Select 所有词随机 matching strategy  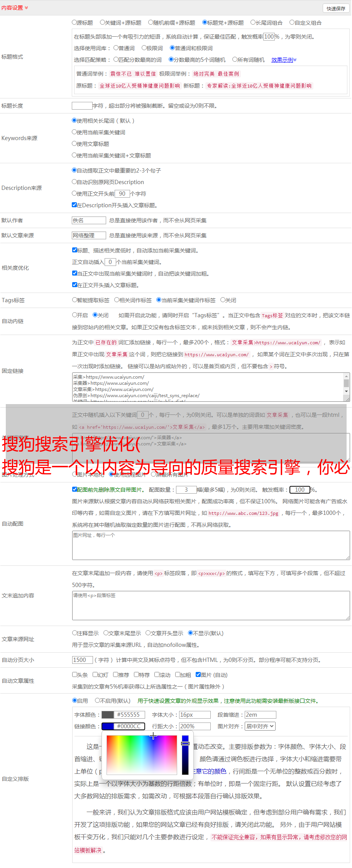coord(235,59)
